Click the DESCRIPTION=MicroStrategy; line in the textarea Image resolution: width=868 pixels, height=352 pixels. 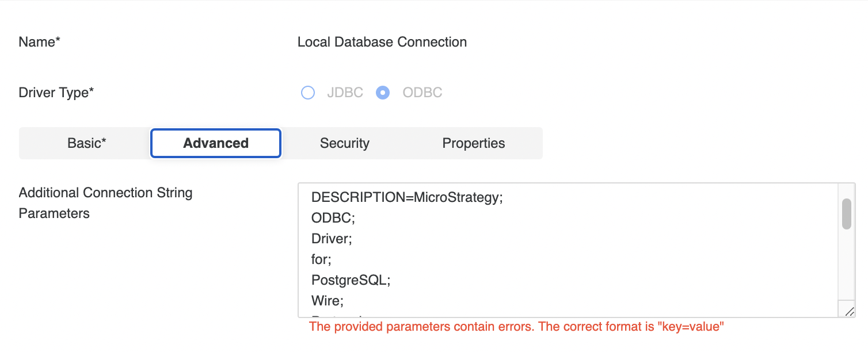click(406, 197)
